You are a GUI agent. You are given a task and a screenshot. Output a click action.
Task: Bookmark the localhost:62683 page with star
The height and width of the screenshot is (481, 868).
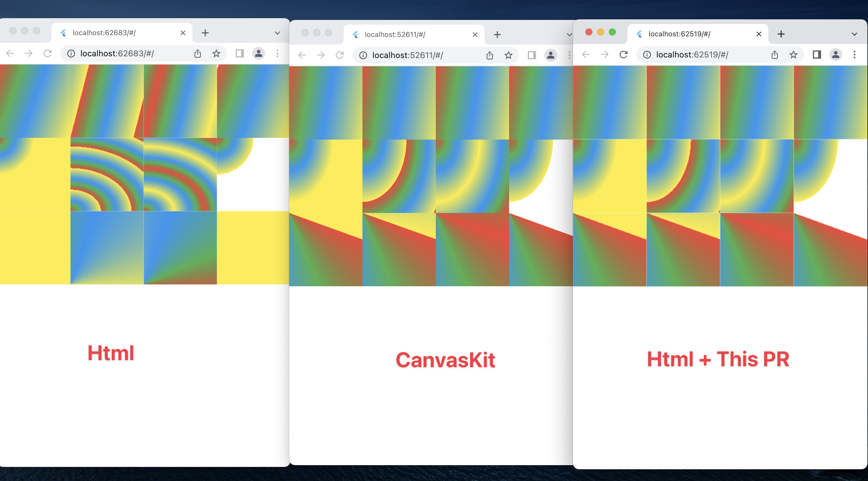click(216, 54)
